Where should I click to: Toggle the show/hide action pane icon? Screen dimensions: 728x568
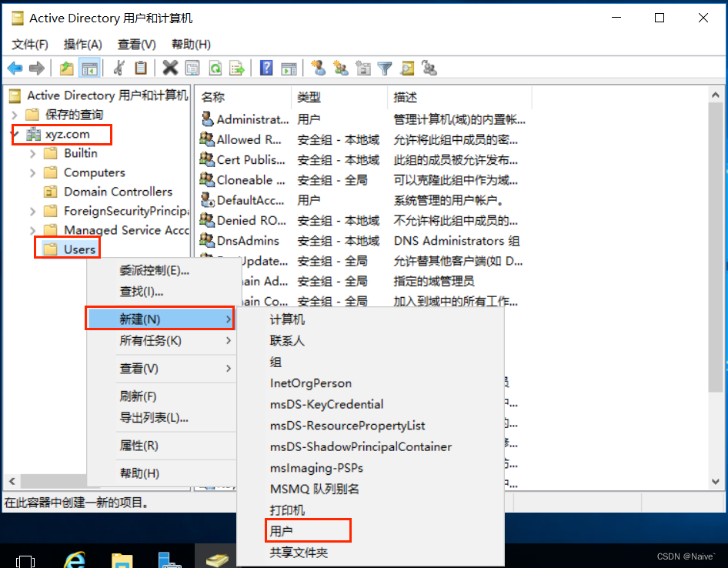[x=289, y=68]
